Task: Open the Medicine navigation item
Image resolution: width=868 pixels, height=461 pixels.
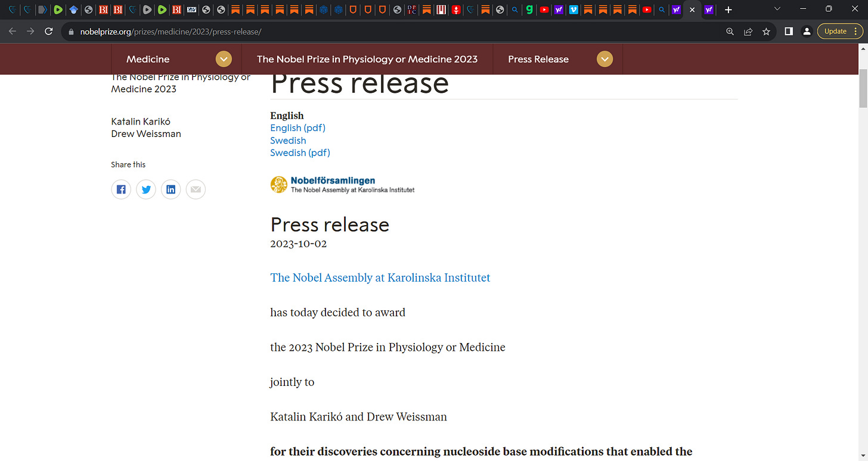Action: click(x=148, y=59)
